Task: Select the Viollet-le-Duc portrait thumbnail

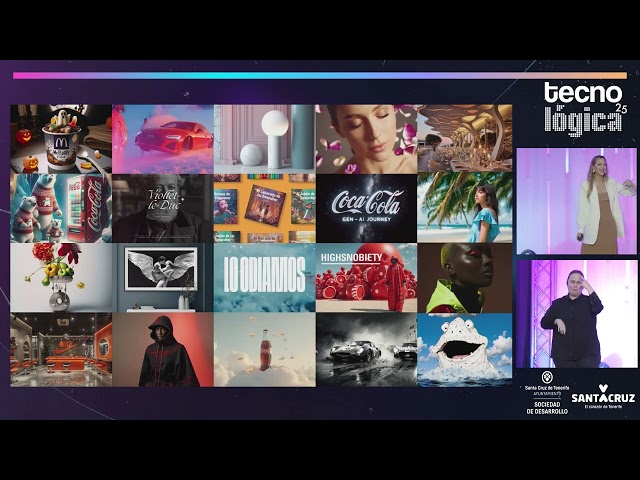Action: click(x=163, y=209)
